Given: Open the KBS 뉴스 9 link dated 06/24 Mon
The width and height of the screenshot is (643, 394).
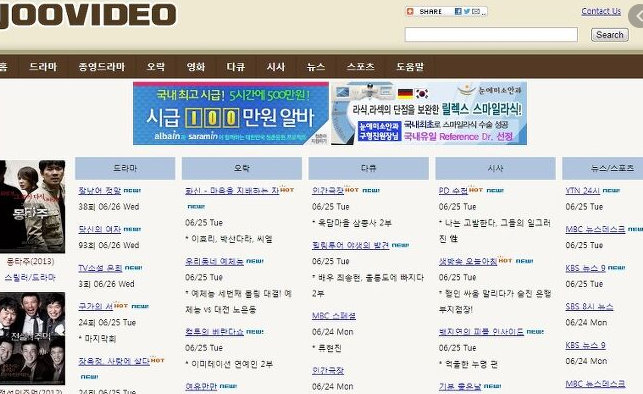Looking at the screenshot, I should pyautogui.click(x=585, y=345).
